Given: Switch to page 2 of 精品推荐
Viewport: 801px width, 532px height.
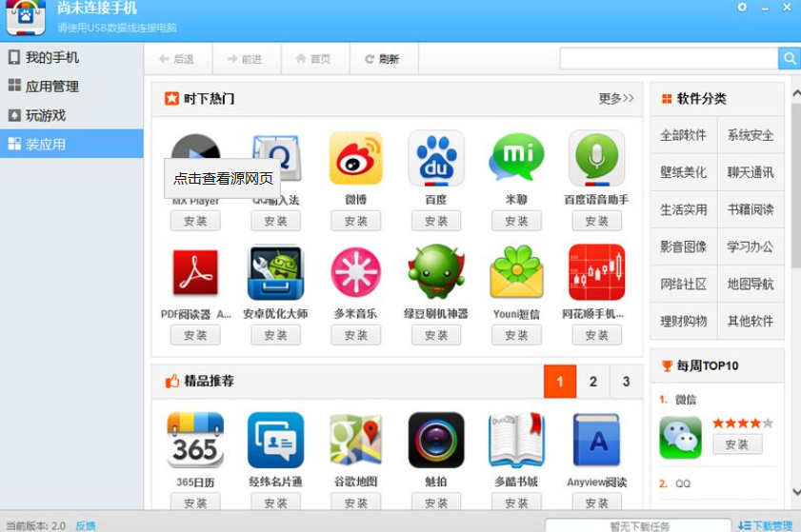Looking at the screenshot, I should pos(593,382).
